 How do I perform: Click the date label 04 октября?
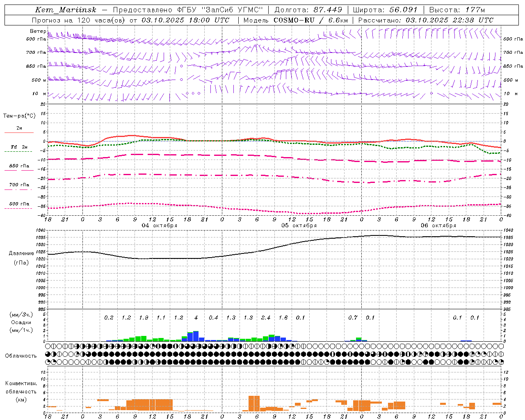[x=160, y=226]
